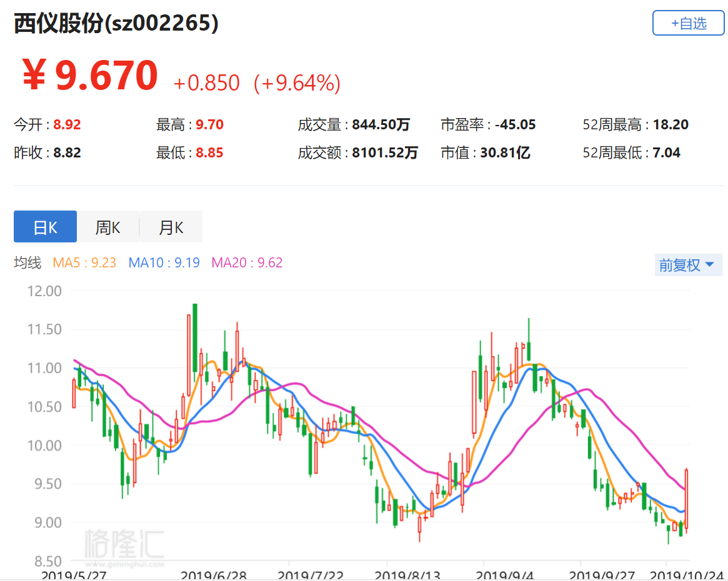Click the 12.00 y-axis label
The height and width of the screenshot is (581, 728).
point(44,291)
